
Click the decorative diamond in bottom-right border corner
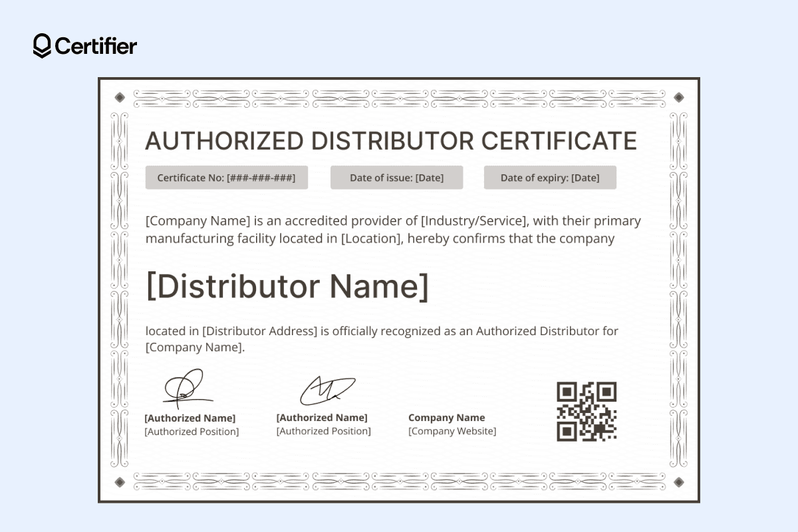tap(679, 481)
